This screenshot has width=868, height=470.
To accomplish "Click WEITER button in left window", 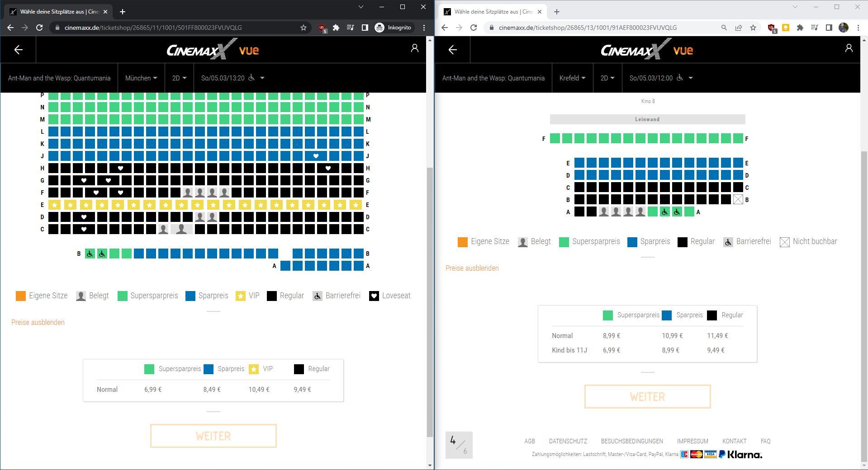I will 213,436.
